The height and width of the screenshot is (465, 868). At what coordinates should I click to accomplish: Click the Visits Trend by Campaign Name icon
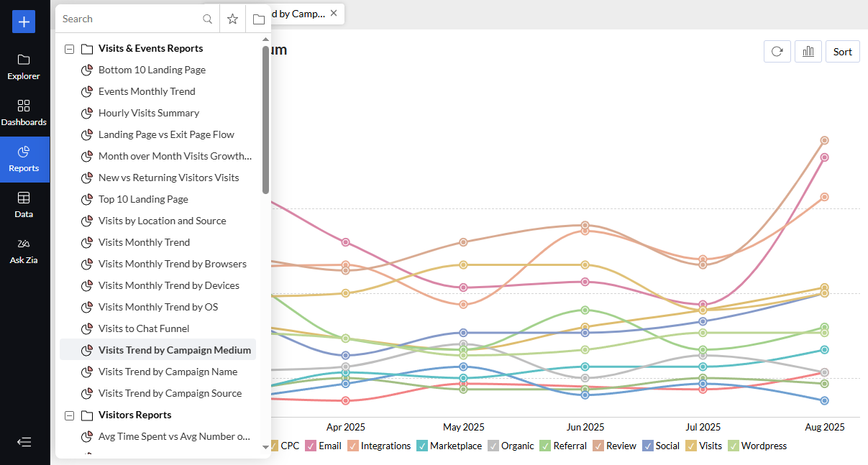click(x=87, y=372)
